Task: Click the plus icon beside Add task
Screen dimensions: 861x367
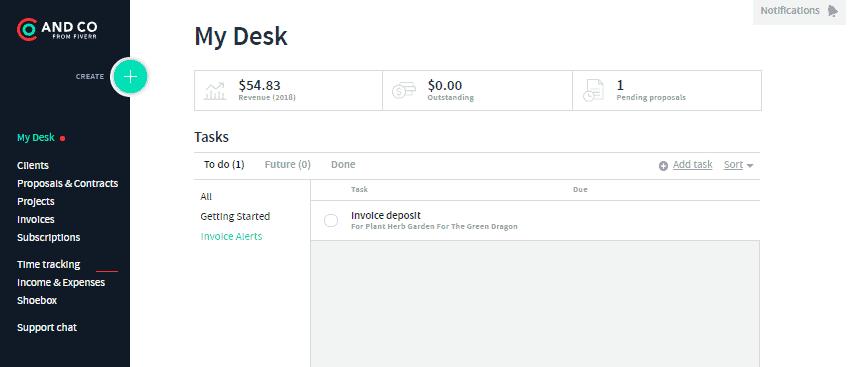Action: (663, 165)
